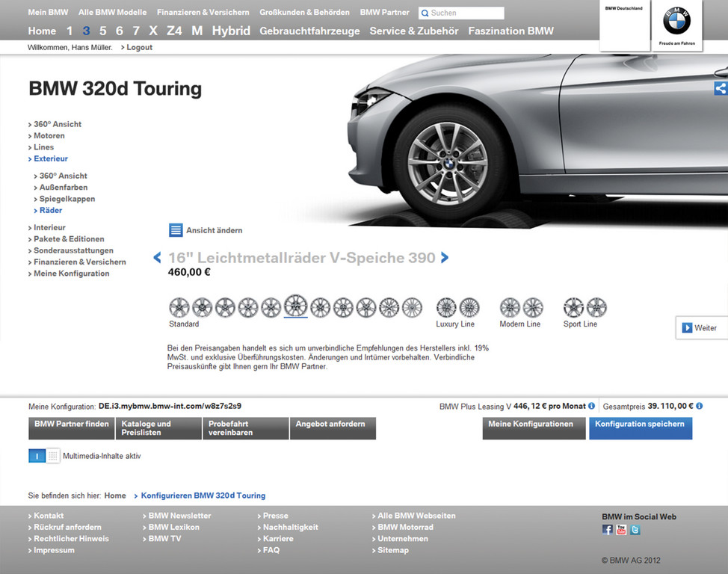Select the first Sport Line wheel

(573, 307)
